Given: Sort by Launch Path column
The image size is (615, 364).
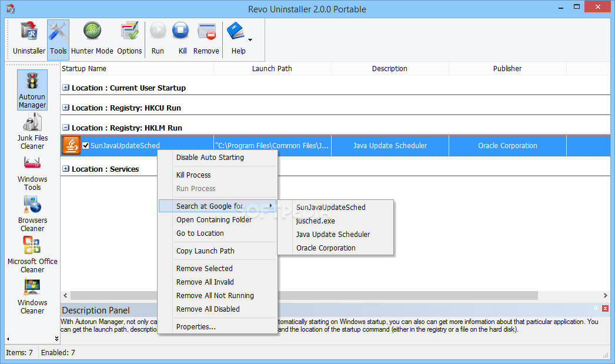Looking at the screenshot, I should coord(272,69).
